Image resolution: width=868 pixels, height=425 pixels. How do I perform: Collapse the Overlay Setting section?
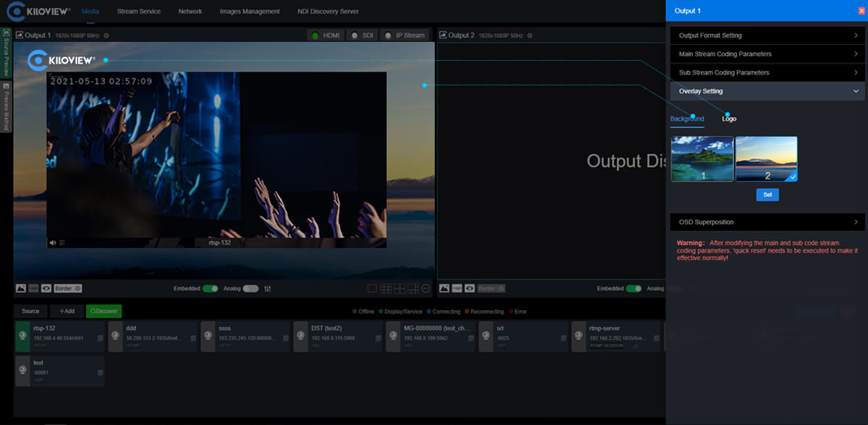[x=765, y=91]
